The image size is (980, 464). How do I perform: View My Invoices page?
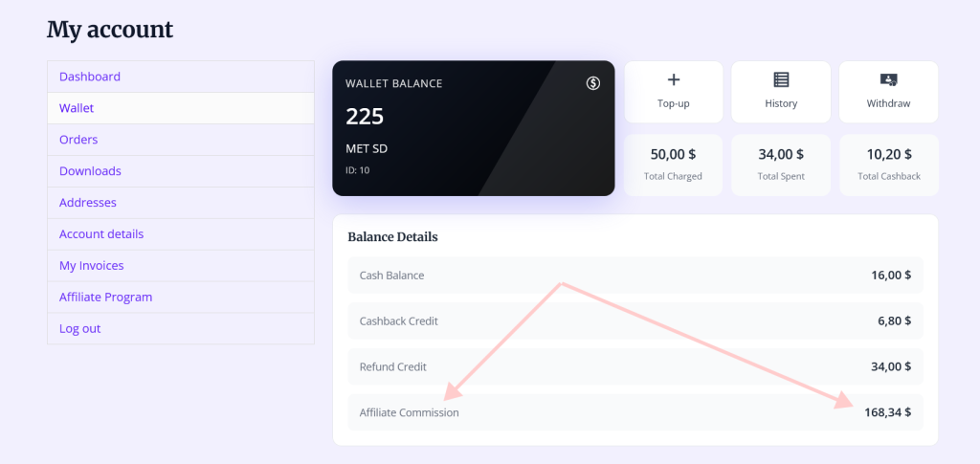pyautogui.click(x=91, y=265)
